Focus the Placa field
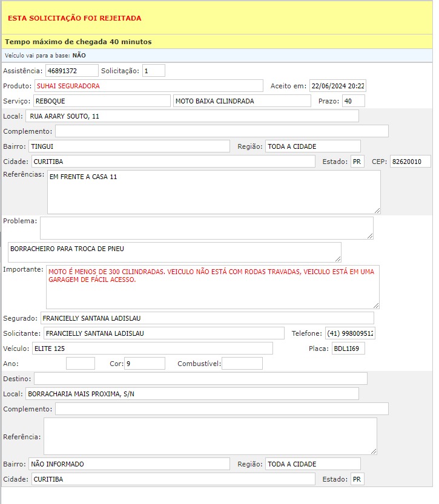 pos(348,348)
